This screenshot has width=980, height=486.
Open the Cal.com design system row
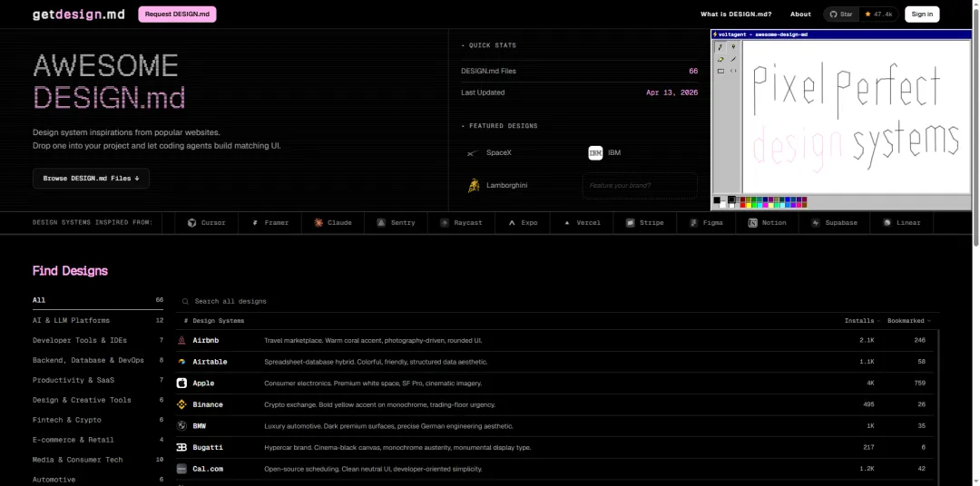pos(555,469)
